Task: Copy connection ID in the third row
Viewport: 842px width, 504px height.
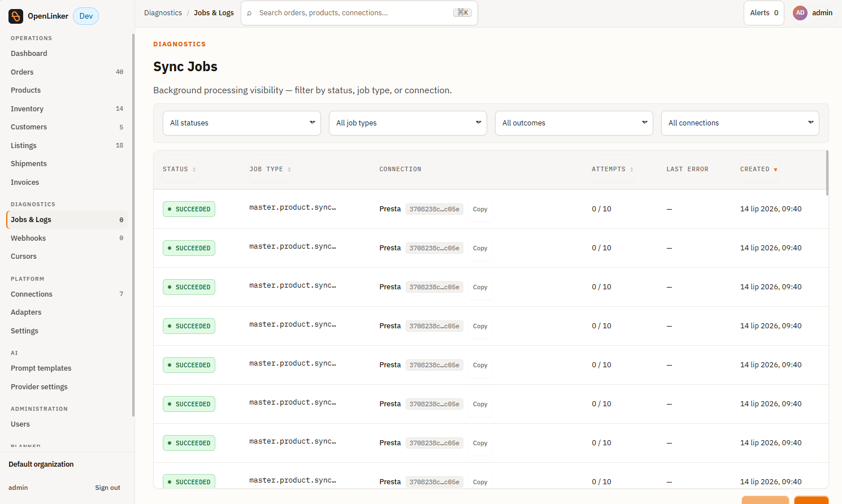Action: click(480, 287)
